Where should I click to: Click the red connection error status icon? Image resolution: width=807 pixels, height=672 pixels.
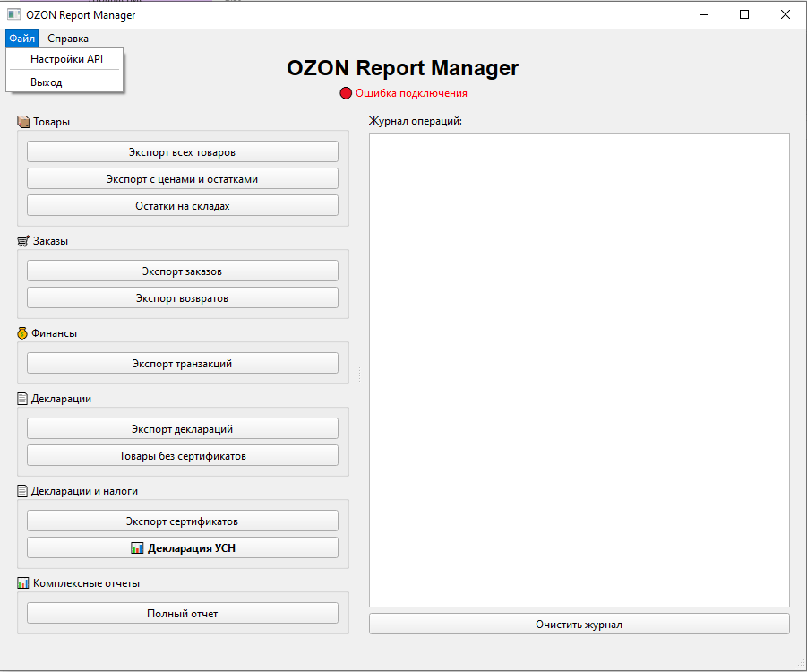click(x=346, y=93)
